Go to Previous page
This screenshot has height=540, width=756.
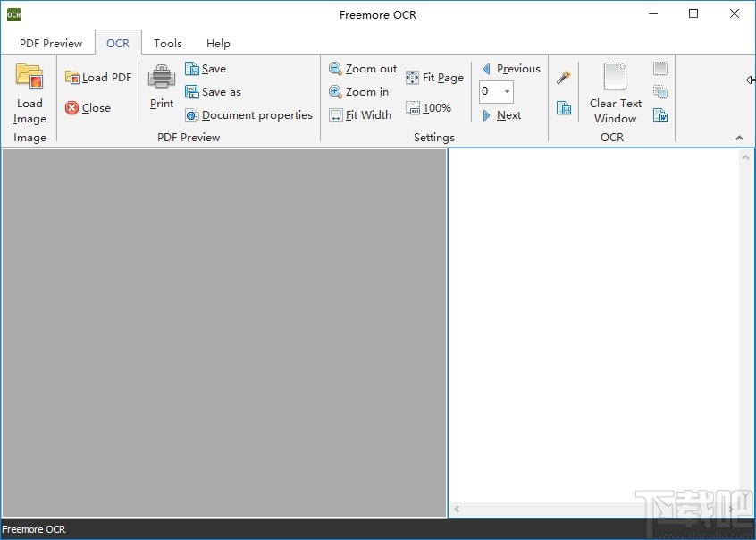(511, 69)
